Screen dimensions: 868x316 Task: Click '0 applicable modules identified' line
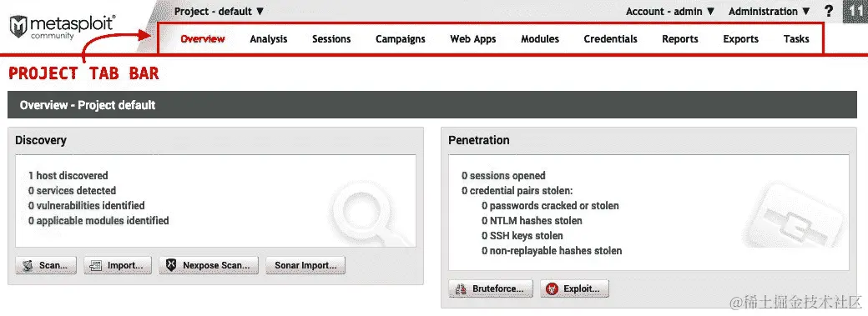[x=98, y=220]
